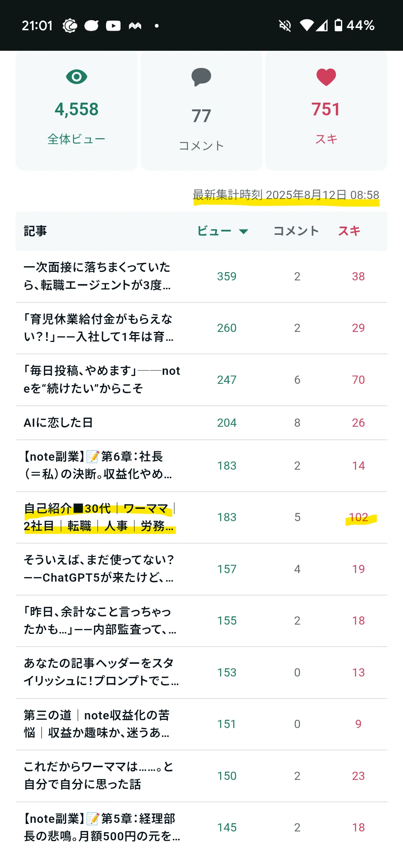Tap the battery icon showing 44%
The image size is (403, 868).
tap(338, 25)
